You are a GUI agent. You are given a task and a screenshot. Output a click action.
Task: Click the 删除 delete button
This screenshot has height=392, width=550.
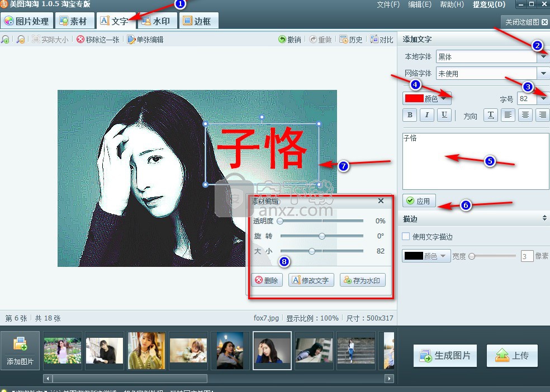267,280
